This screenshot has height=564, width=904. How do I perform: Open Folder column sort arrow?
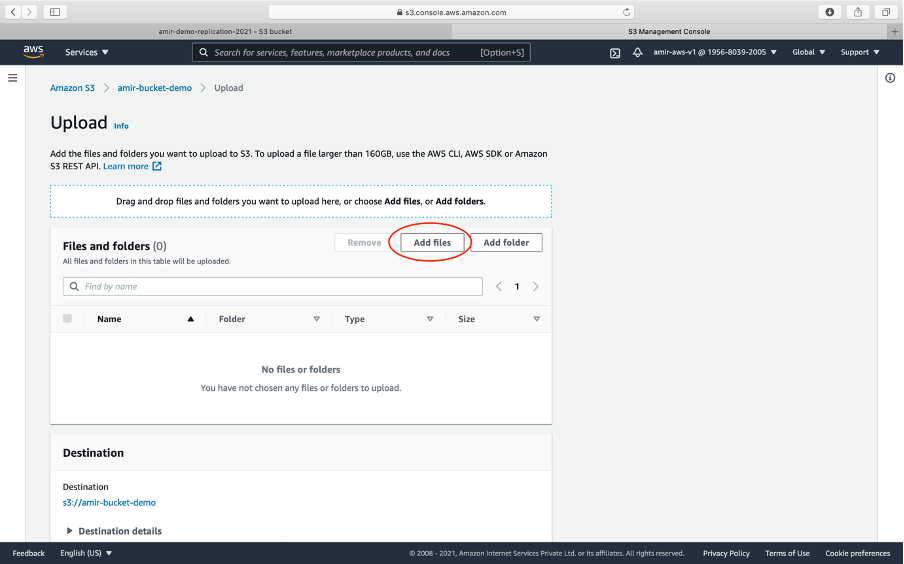tap(317, 319)
